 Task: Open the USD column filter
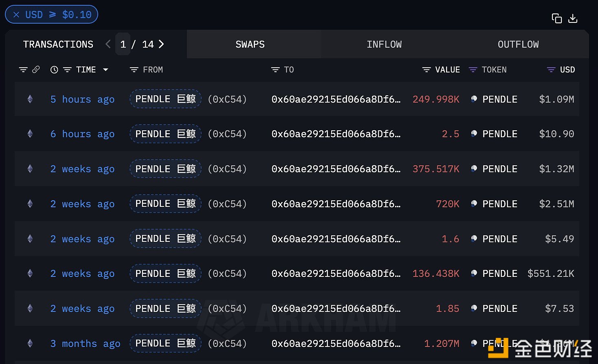(551, 70)
